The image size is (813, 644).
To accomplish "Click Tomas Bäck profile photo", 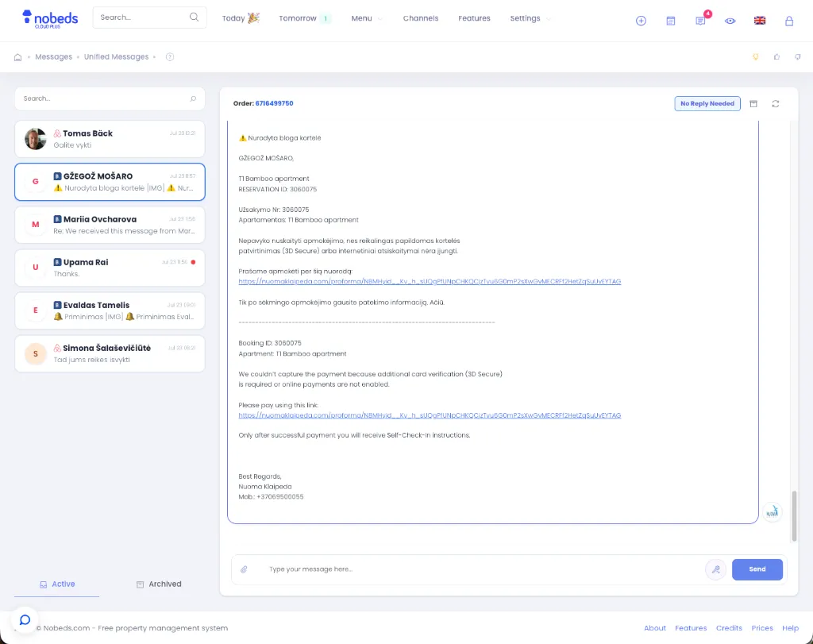I will (x=36, y=139).
